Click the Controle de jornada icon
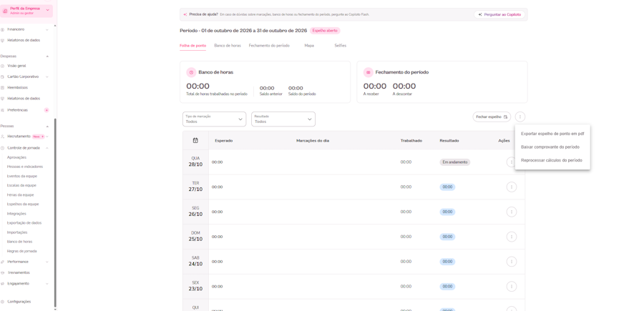Image resolution: width=644 pixels, height=311 pixels. pyautogui.click(x=2, y=148)
